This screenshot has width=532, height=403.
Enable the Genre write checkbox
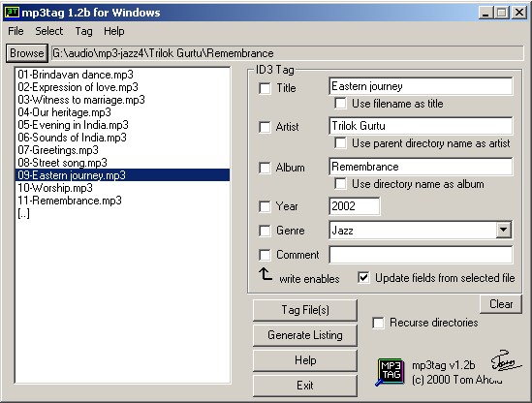pyautogui.click(x=265, y=231)
